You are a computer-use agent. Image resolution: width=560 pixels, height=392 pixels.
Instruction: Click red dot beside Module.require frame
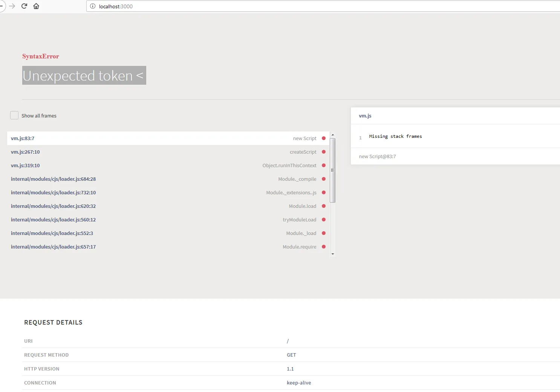click(x=324, y=247)
